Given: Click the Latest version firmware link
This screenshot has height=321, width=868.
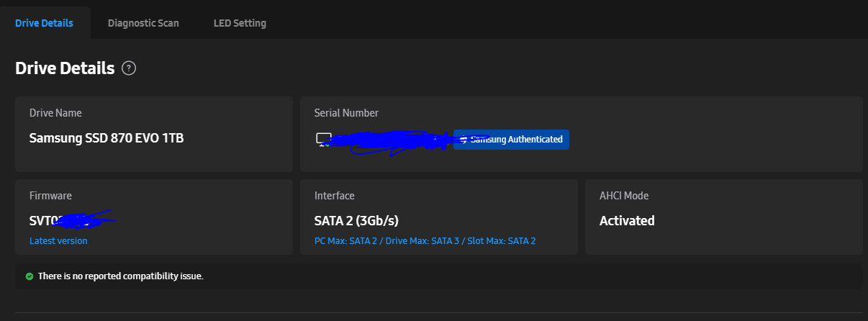Looking at the screenshot, I should tap(58, 241).
